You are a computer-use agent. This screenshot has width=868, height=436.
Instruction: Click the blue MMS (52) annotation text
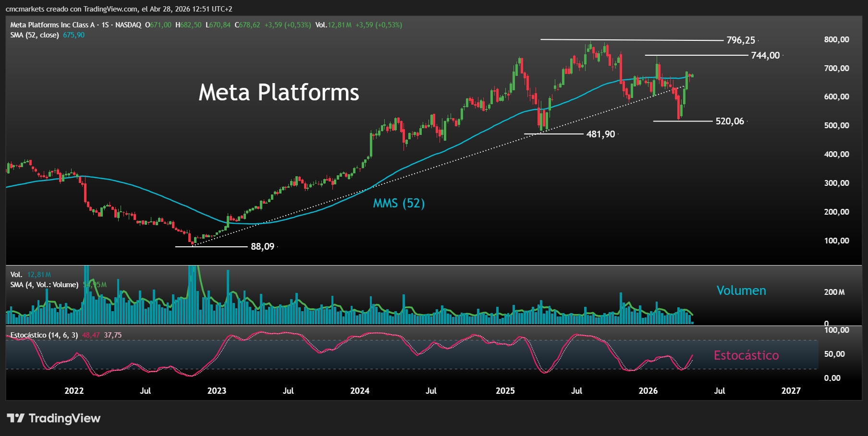coord(399,204)
